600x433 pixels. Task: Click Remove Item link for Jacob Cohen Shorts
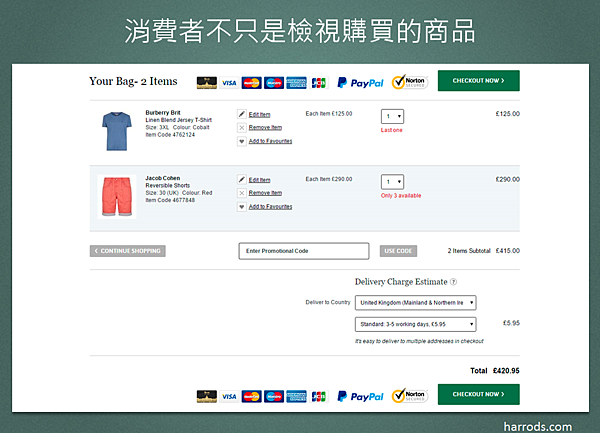265,193
